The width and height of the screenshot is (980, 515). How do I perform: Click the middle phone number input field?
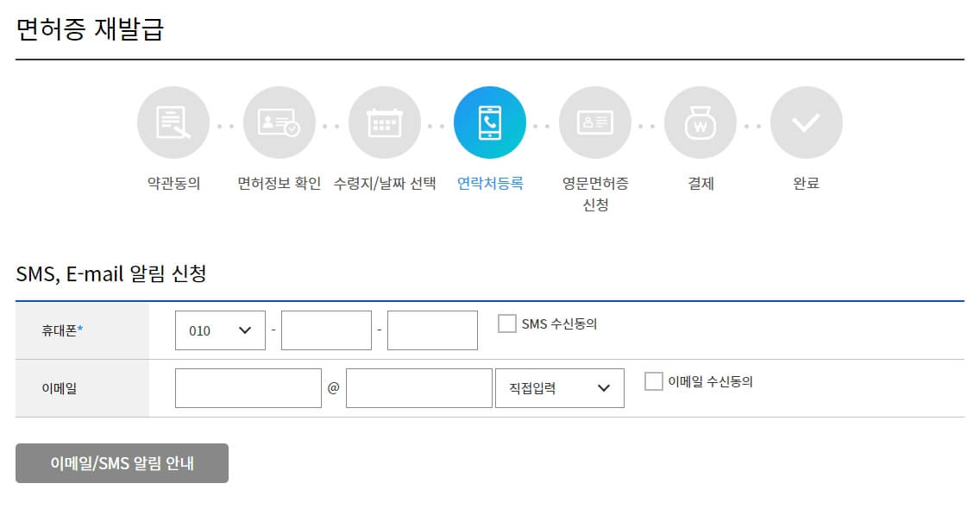click(x=326, y=330)
